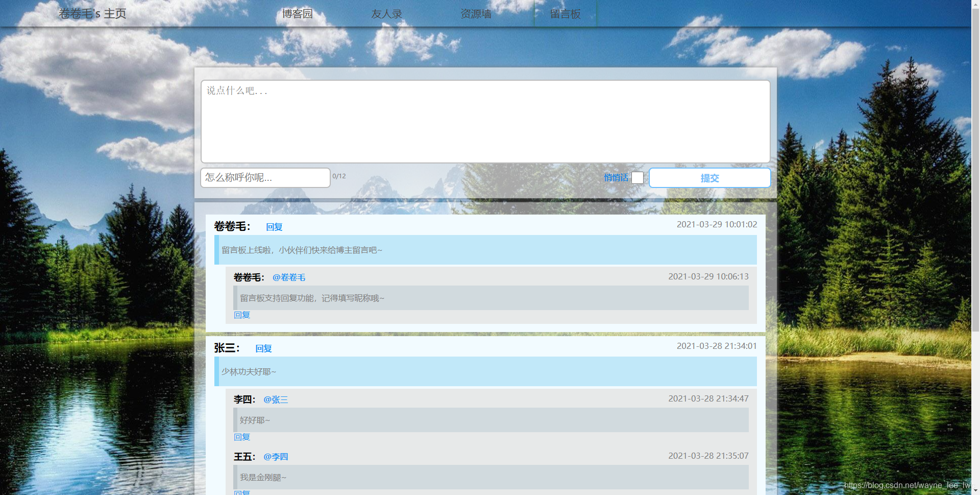
Task: Click the 怎么称呼你呢 nickname field
Action: (265, 178)
